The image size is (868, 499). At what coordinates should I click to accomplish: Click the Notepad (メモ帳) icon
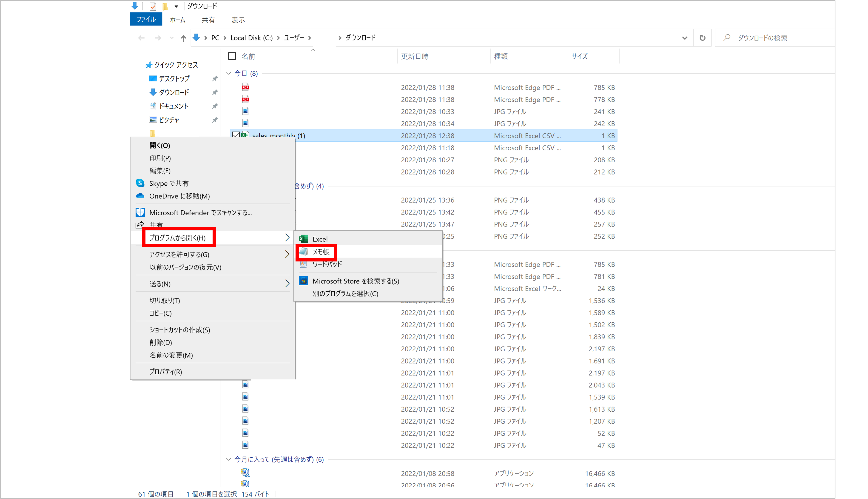(303, 252)
